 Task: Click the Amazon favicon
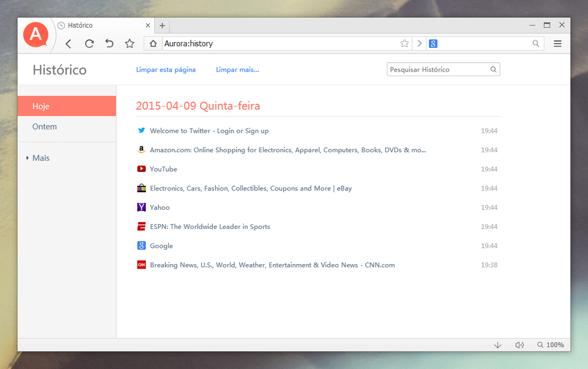pos(141,150)
